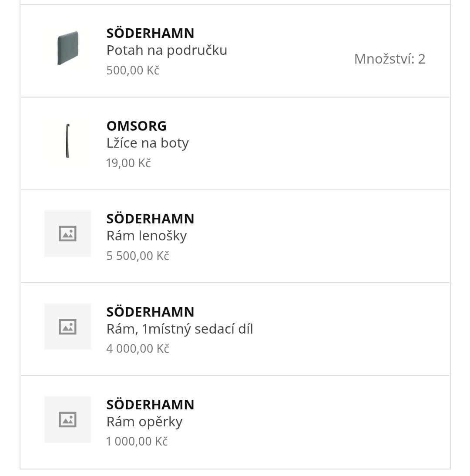Open the Rám lenošky product link
Image resolution: width=470 pixels, height=476 pixels.
pyautogui.click(x=147, y=236)
